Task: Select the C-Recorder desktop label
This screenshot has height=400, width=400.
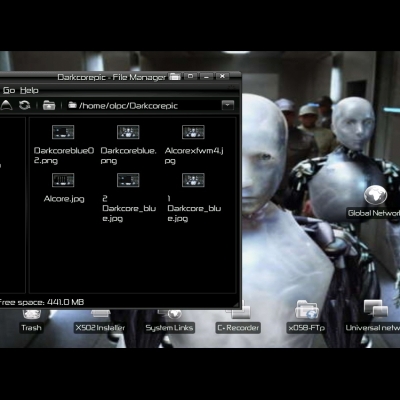Action: point(238,328)
